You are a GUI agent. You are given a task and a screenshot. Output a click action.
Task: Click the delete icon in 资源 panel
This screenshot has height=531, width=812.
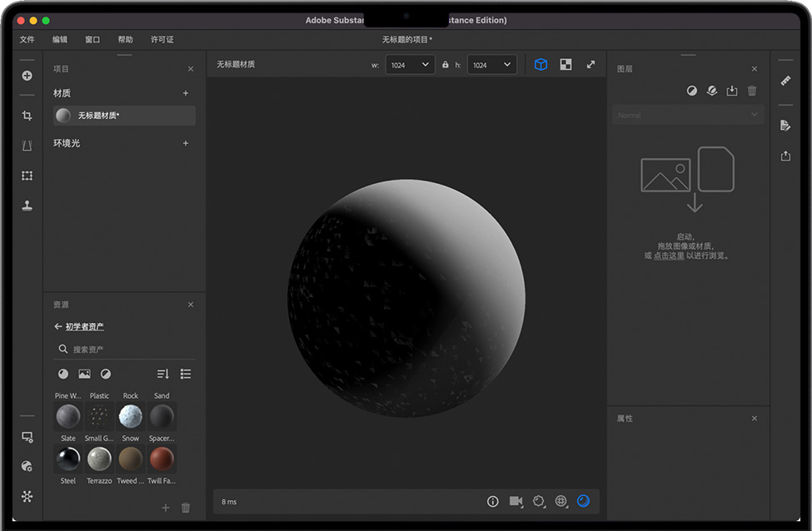186,508
